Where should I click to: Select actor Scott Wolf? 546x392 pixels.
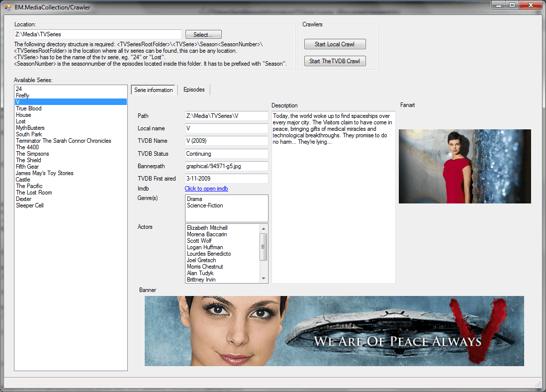[223, 241]
